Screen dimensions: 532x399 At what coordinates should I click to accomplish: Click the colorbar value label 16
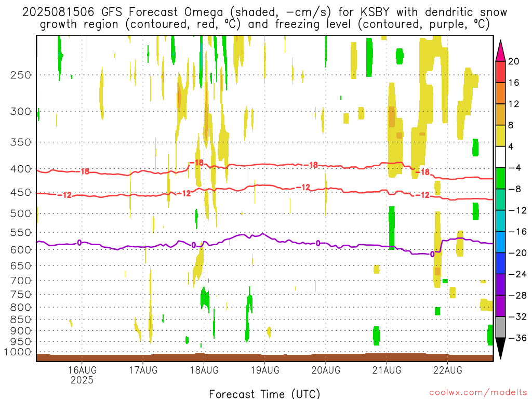tap(514, 83)
